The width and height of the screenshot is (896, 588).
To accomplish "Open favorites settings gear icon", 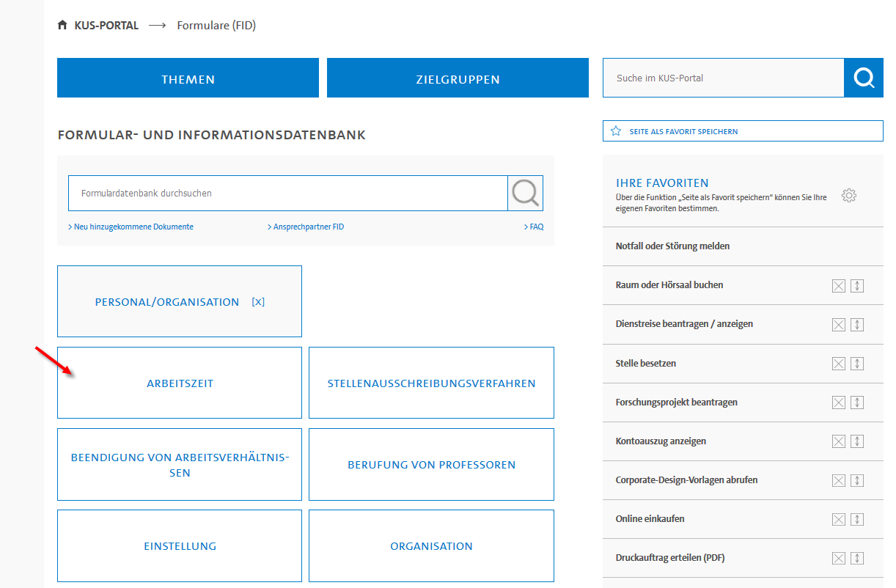I will click(849, 195).
